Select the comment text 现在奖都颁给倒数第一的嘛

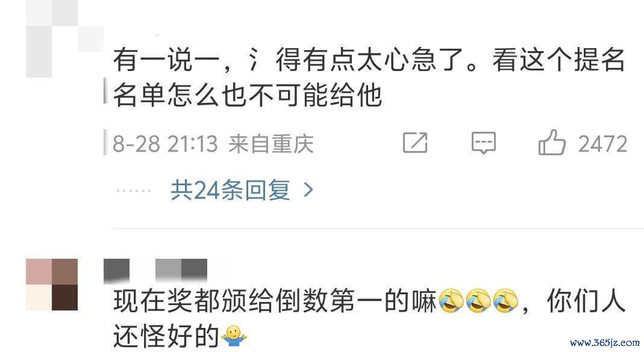click(275, 301)
